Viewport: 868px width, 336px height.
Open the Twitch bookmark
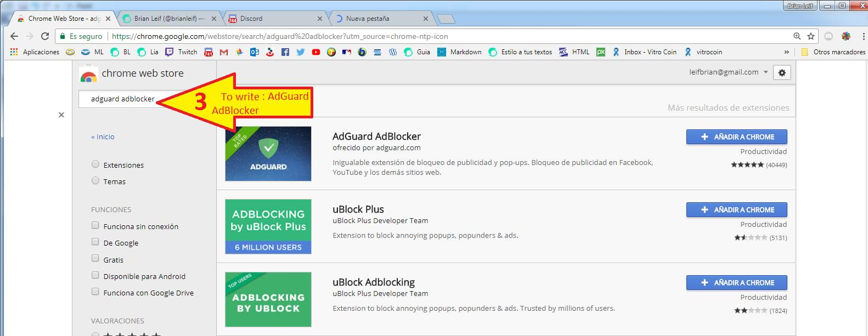click(181, 52)
